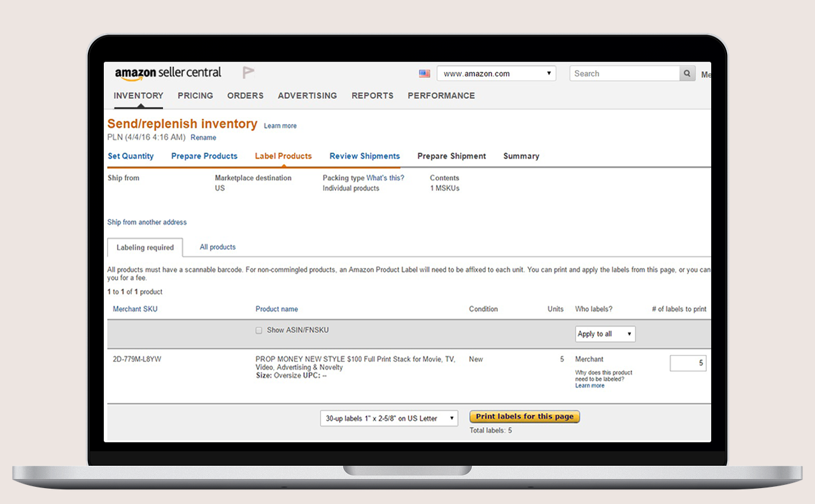Open the Apply to all labeling dropdown

point(605,333)
